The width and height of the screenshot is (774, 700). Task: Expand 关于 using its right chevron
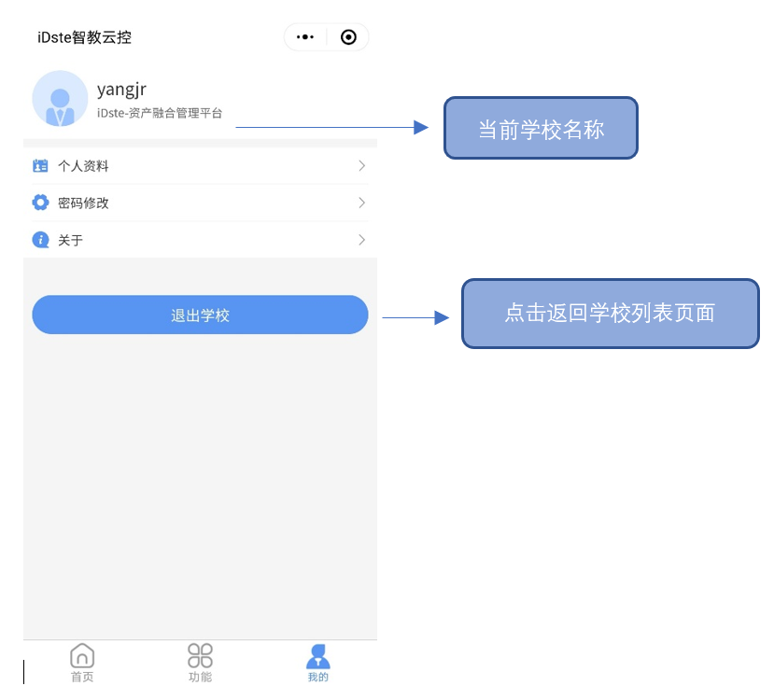click(x=361, y=240)
